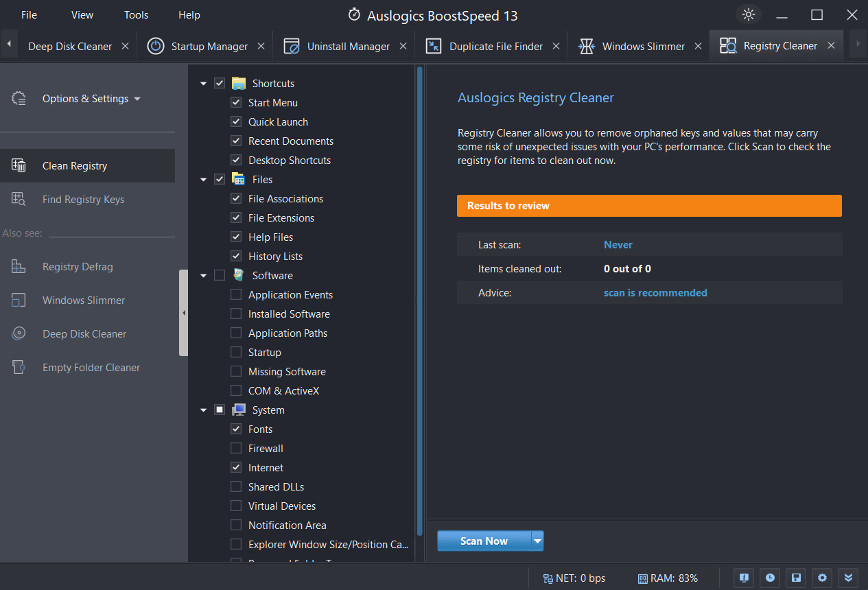This screenshot has width=868, height=590.
Task: Click the Startup Manager tab power icon
Action: pyautogui.click(x=156, y=46)
